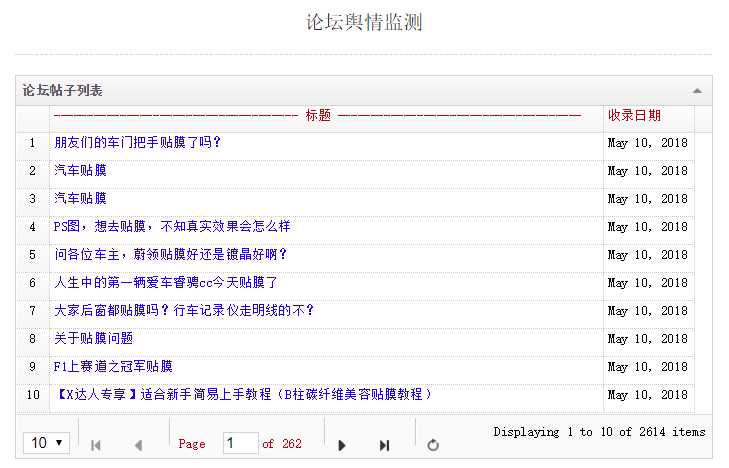Open post 朋友们的车门把手贴膜了吗？
The width and height of the screenshot is (729, 468).
(x=137, y=143)
